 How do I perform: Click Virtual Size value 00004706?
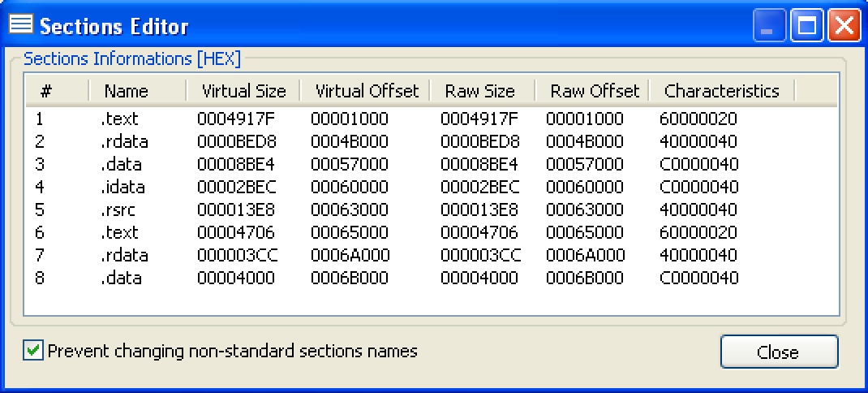(x=236, y=231)
